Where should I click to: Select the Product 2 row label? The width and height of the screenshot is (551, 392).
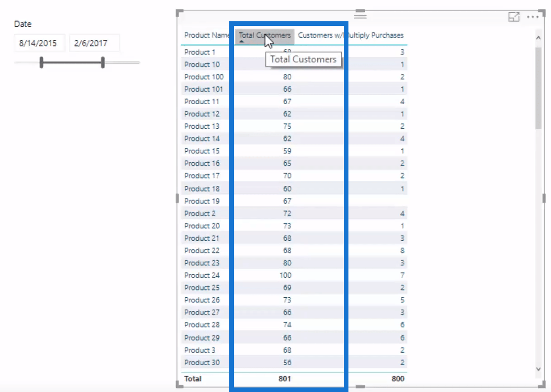click(200, 213)
